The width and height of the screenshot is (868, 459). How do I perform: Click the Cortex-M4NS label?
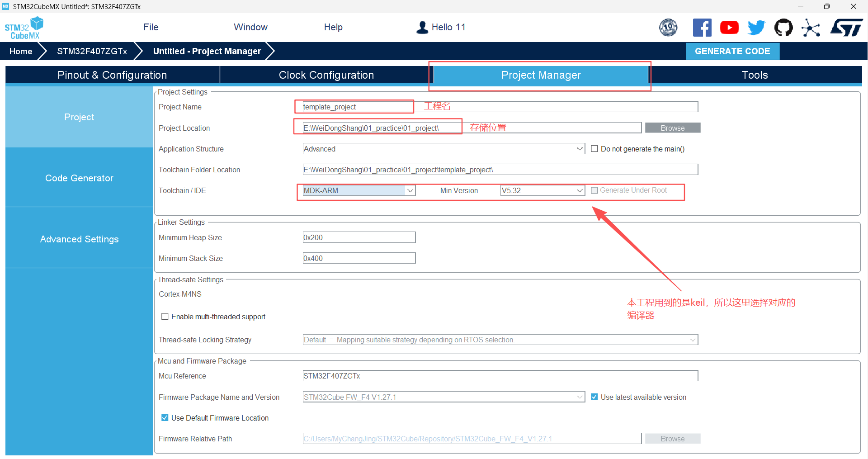point(180,294)
